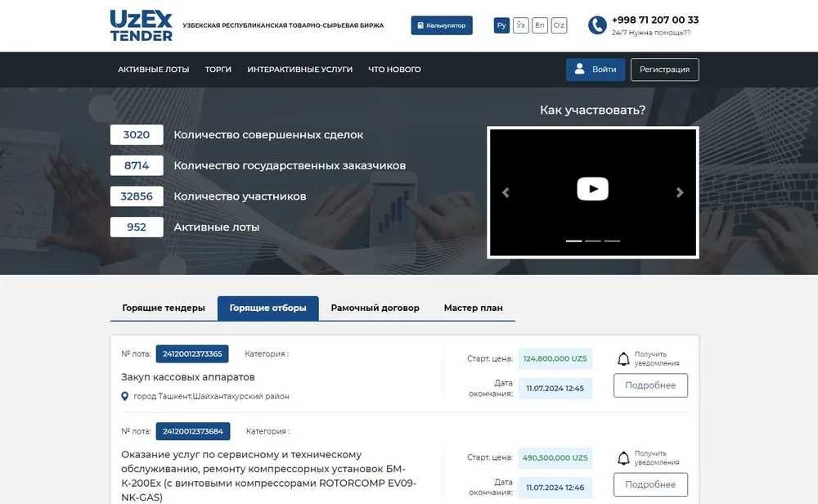Select the third carousel indicator dash

(x=612, y=241)
